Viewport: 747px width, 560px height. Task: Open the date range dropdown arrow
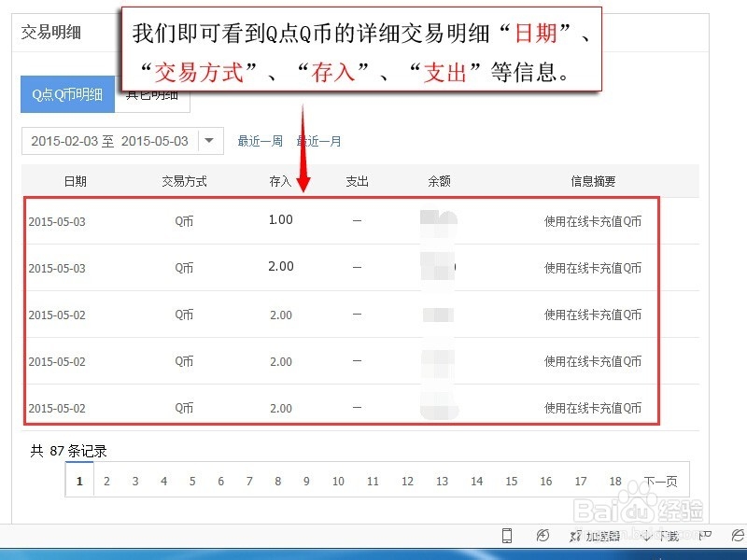point(208,140)
